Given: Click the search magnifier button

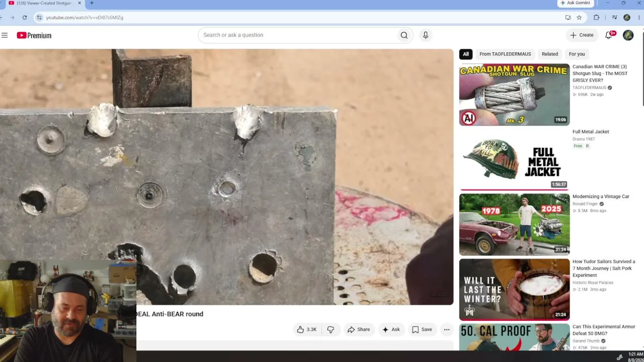Looking at the screenshot, I should pos(404,35).
